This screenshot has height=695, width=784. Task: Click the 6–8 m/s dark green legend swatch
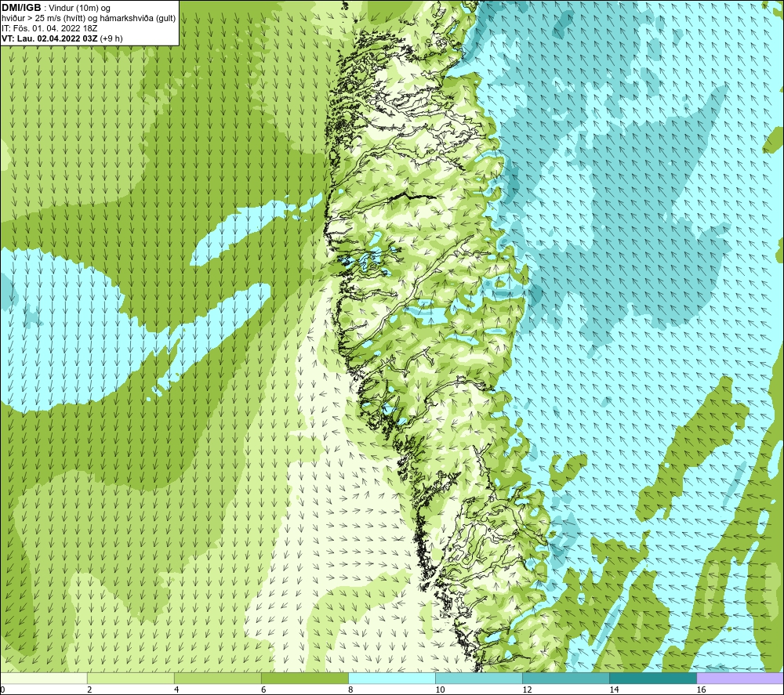click(304, 678)
